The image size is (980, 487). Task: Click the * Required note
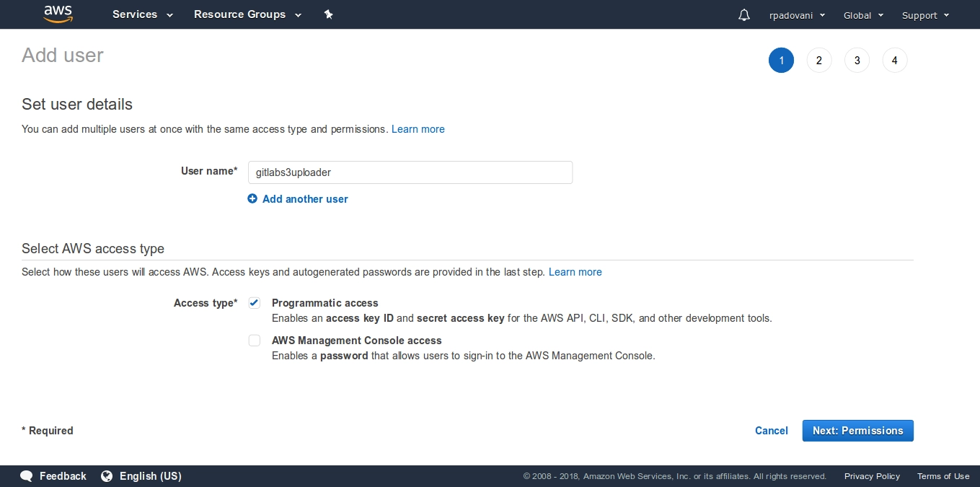48,431
